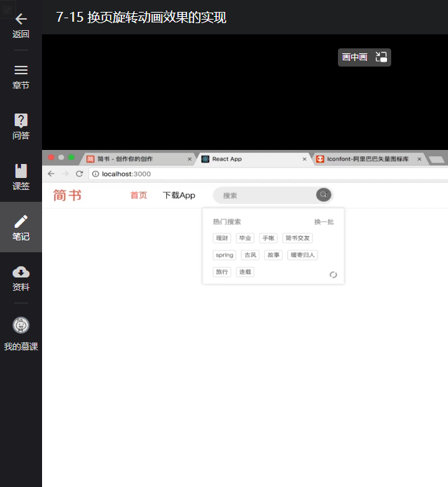
Task: Select the 暖寄归人 search tag
Action: 303,255
